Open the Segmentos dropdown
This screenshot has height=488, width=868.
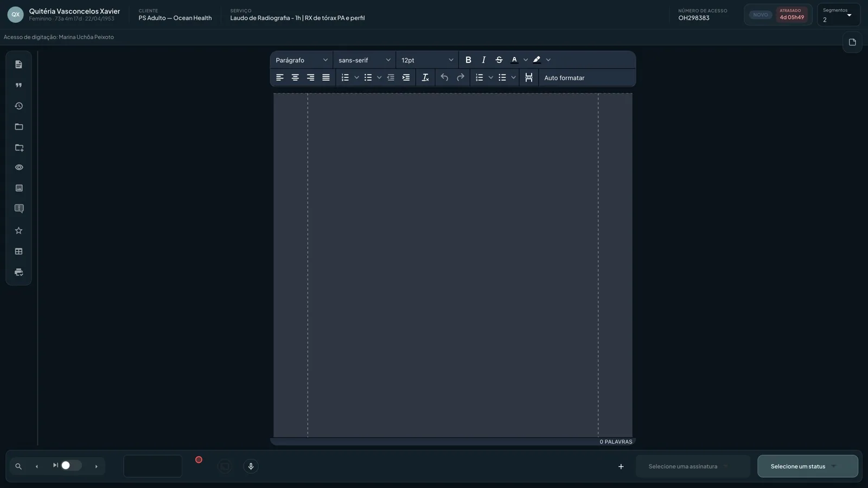click(838, 15)
